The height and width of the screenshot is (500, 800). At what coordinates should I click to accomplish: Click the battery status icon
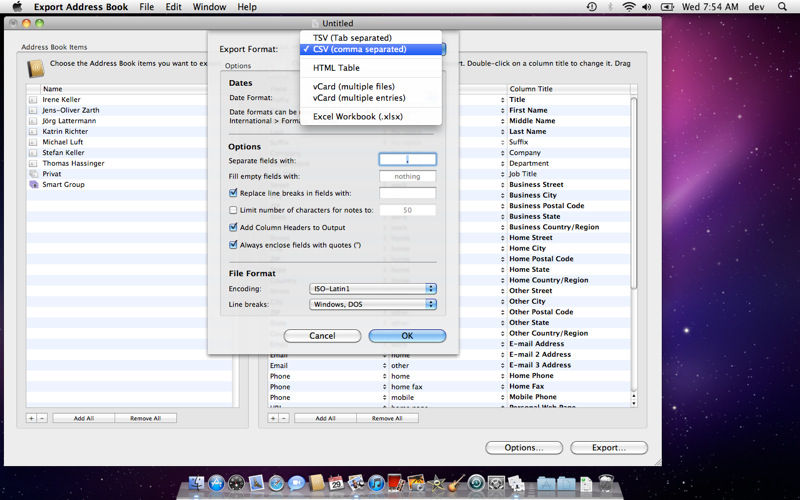click(x=667, y=7)
